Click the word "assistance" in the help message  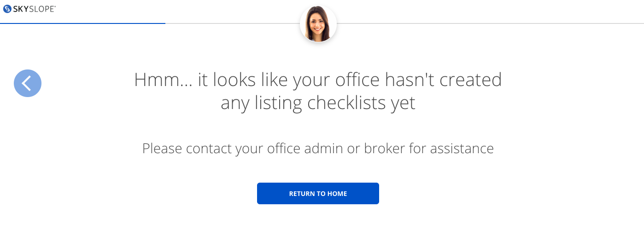(462, 149)
